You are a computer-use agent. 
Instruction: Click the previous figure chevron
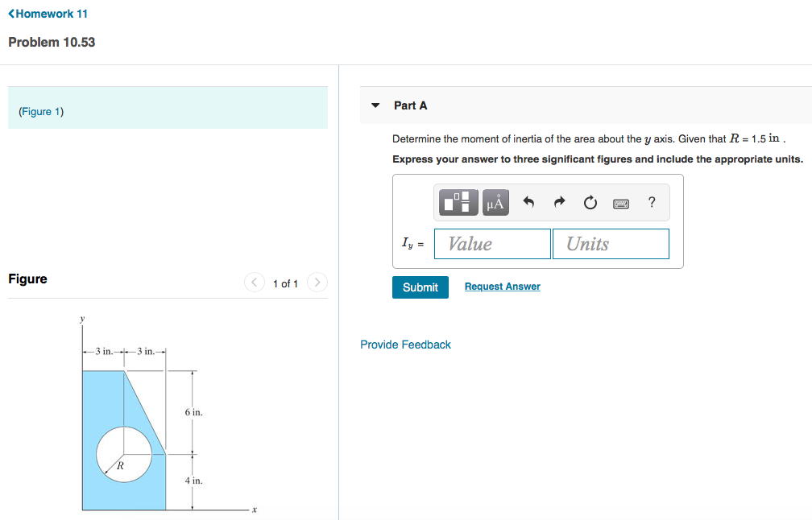pyautogui.click(x=254, y=283)
